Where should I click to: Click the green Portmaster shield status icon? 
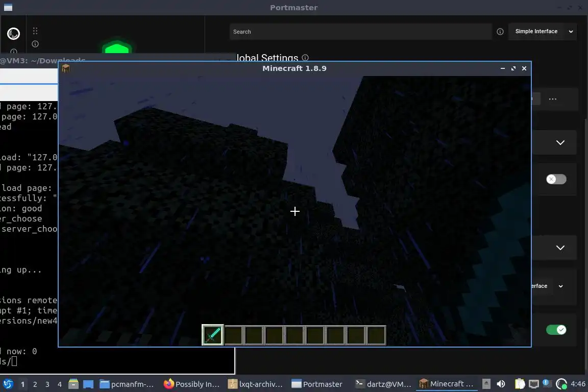[117, 47]
